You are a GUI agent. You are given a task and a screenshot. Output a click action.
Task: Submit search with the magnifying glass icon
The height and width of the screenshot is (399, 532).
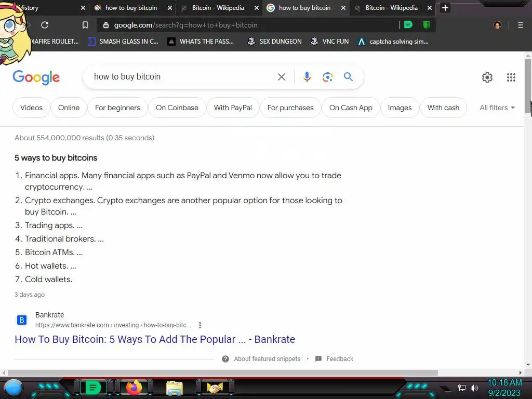click(x=348, y=77)
